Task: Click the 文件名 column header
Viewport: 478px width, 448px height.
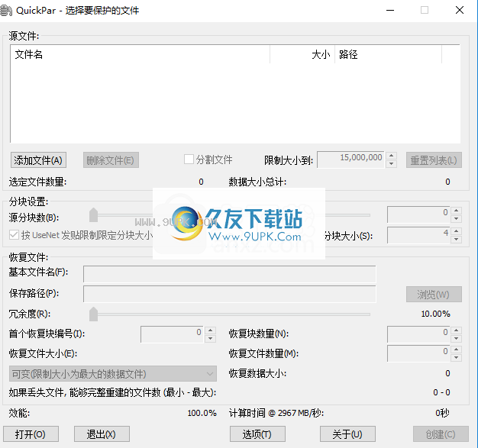Action: (140, 54)
